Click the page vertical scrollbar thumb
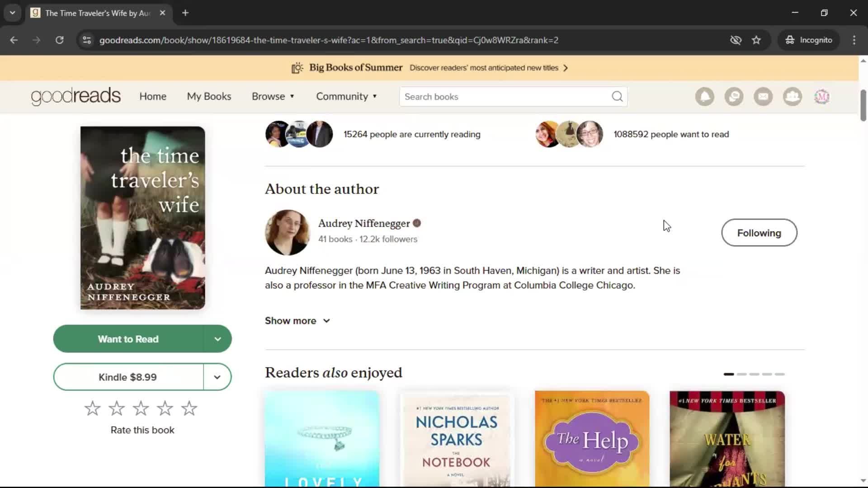This screenshot has height=488, width=868. (x=863, y=105)
